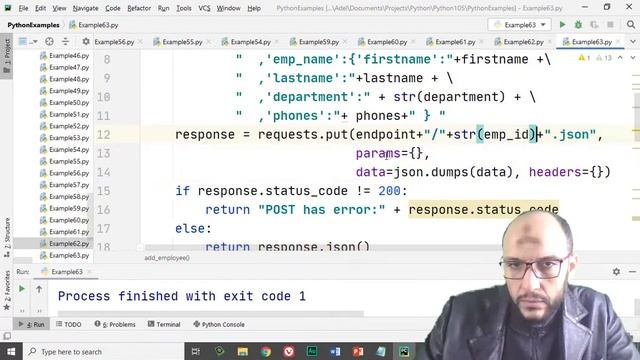This screenshot has height=360, width=640.
Task: Open PowerPoint from taskbar
Action: [358, 351]
